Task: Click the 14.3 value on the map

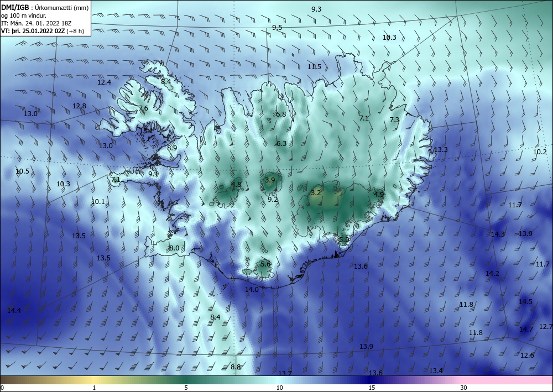Action: pyautogui.click(x=498, y=234)
